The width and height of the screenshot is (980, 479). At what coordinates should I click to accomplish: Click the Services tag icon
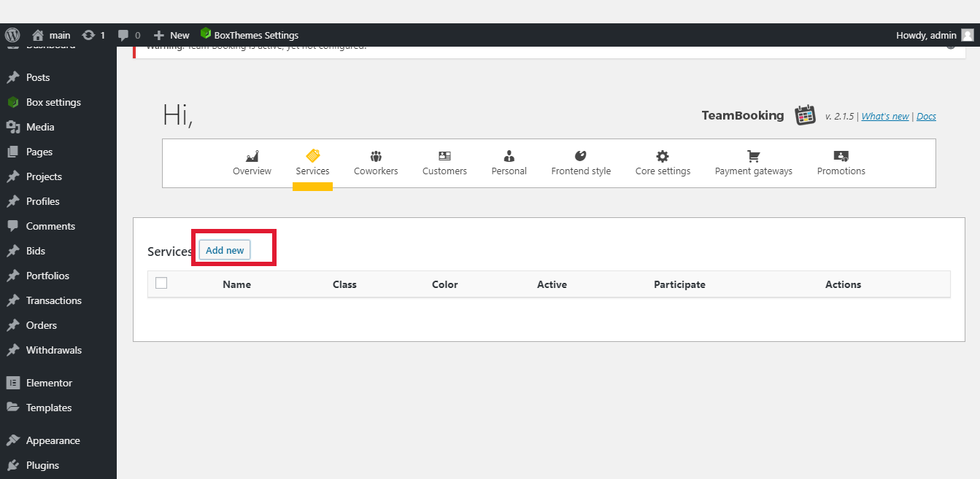click(x=313, y=155)
